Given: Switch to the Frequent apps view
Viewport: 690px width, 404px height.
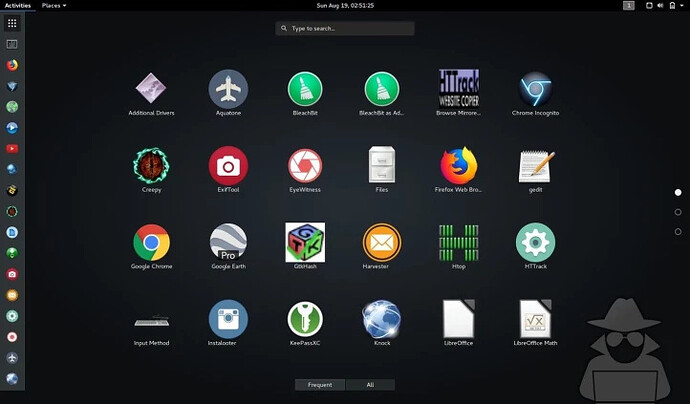Looking at the screenshot, I should 320,384.
